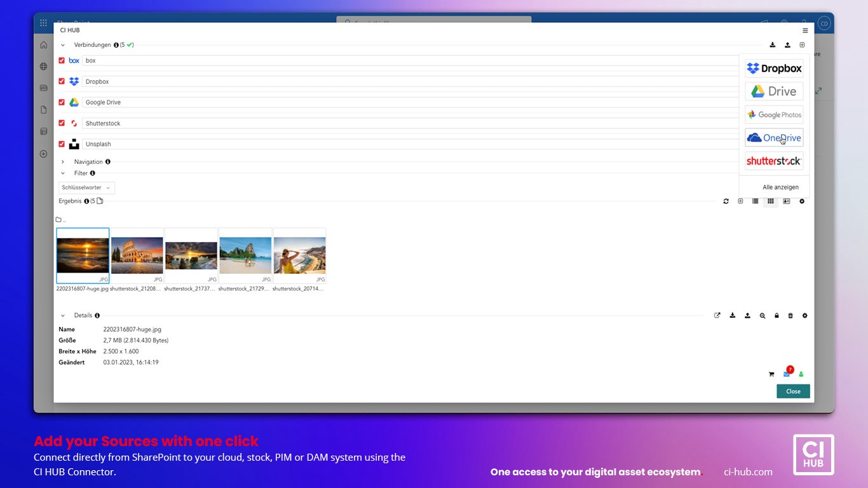
Task: Open Ergebnis settings gear
Action: pos(802,201)
